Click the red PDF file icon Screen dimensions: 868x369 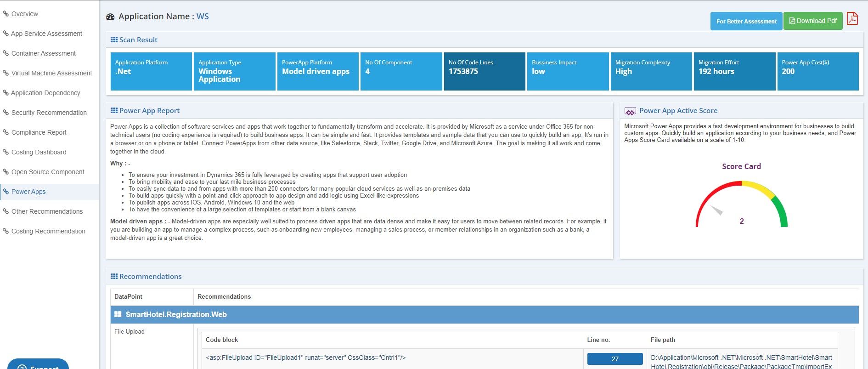pos(852,18)
